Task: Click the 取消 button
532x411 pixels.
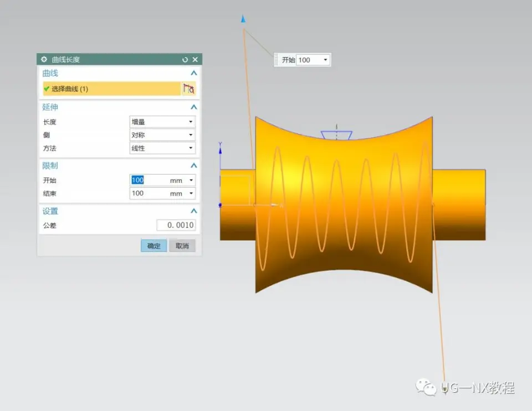Action: coord(182,246)
